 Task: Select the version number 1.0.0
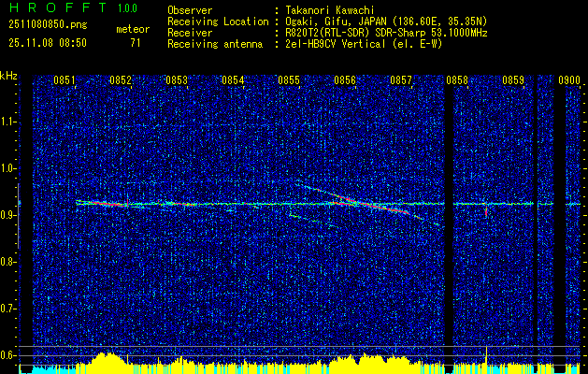coord(127,8)
